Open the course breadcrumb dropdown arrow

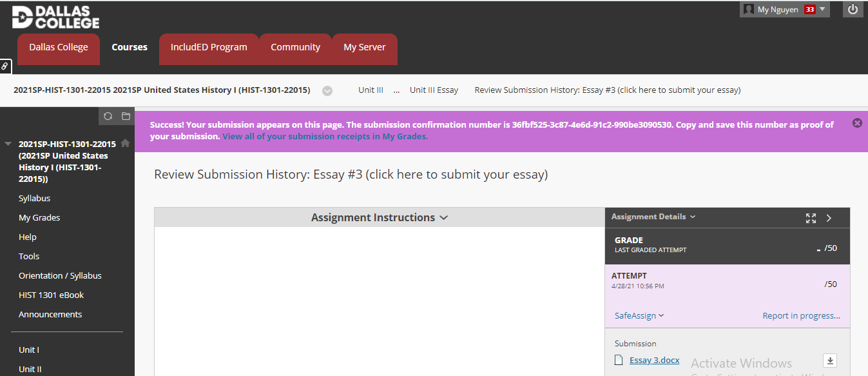pos(327,91)
